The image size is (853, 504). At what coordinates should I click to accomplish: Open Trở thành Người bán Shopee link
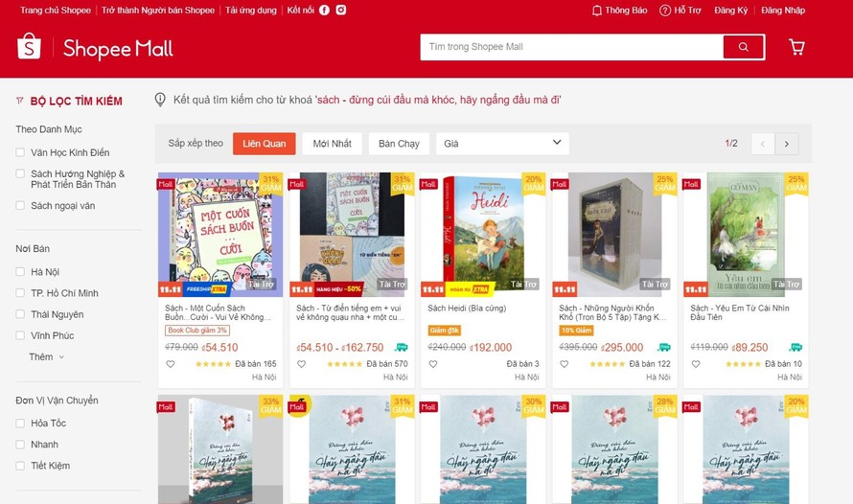tap(158, 11)
